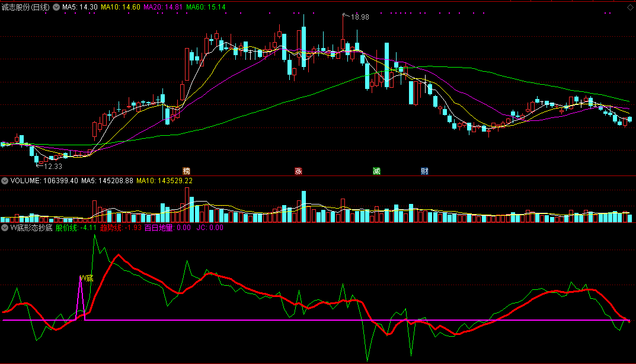The height and width of the screenshot is (364, 636).
Task: Select the 诚志股份(日线) chart title
Action: (25, 7)
